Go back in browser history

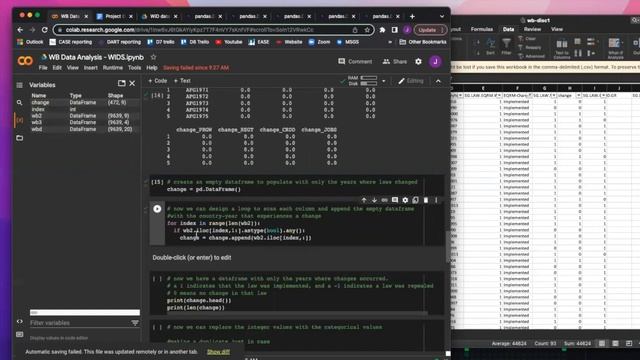pyautogui.click(x=20, y=30)
